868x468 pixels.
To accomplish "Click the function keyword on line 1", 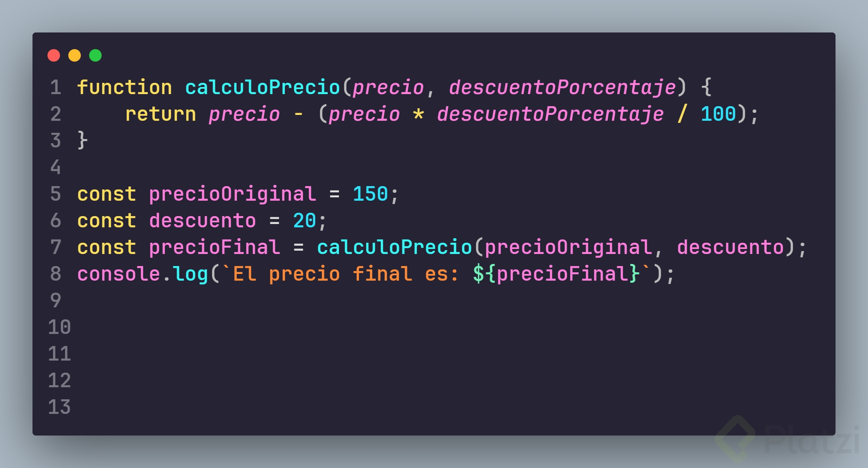I will 125,87.
